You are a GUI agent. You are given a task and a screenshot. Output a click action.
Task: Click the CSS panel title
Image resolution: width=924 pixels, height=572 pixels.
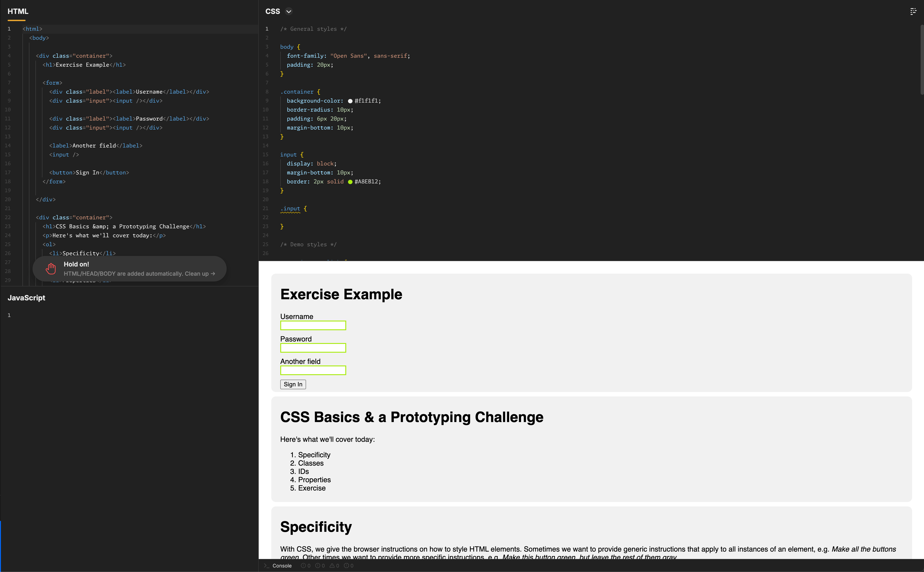[273, 11]
